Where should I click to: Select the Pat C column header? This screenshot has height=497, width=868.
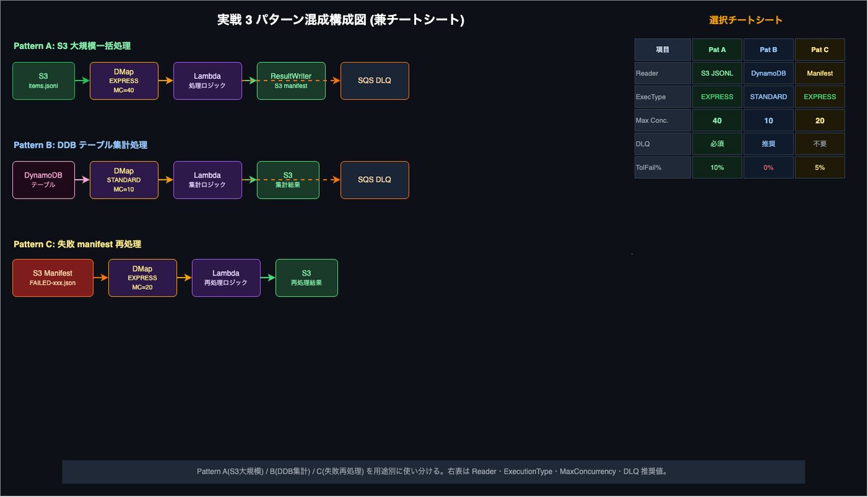coord(820,50)
